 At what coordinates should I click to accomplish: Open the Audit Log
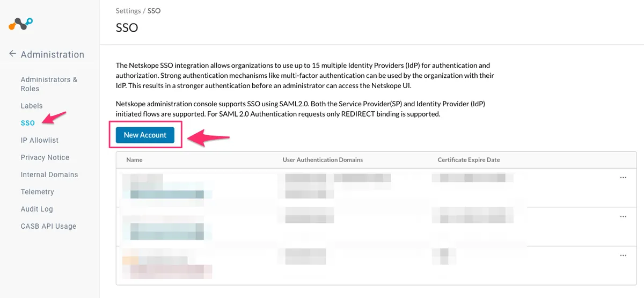tap(36, 209)
